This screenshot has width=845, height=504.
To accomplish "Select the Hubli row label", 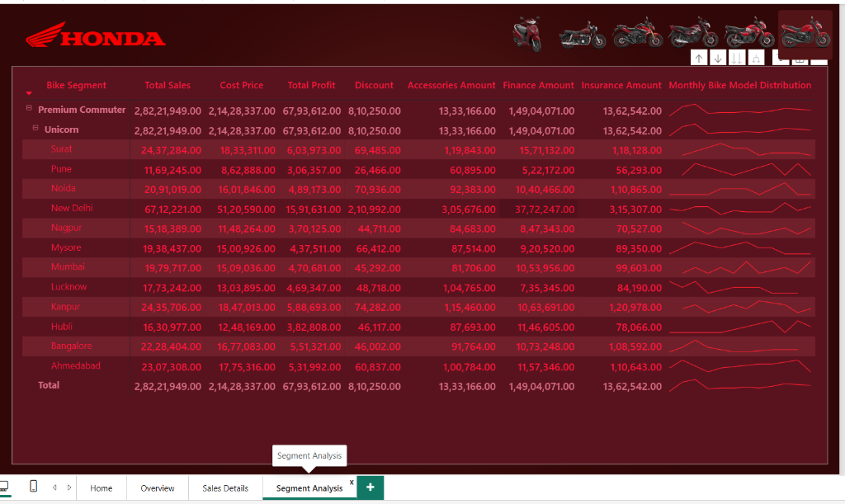I will pos(61,327).
